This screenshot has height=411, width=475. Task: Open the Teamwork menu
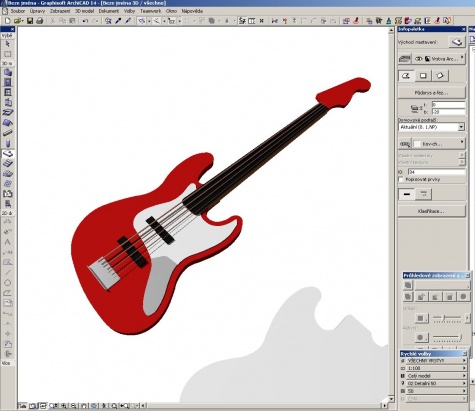tap(151, 11)
